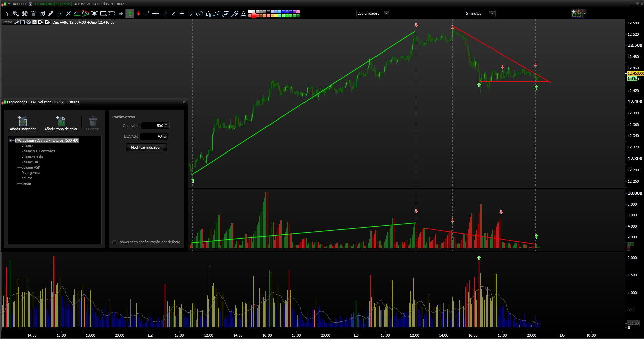
Task: Activate the magnifier zoom tool
Action: pos(15,13)
